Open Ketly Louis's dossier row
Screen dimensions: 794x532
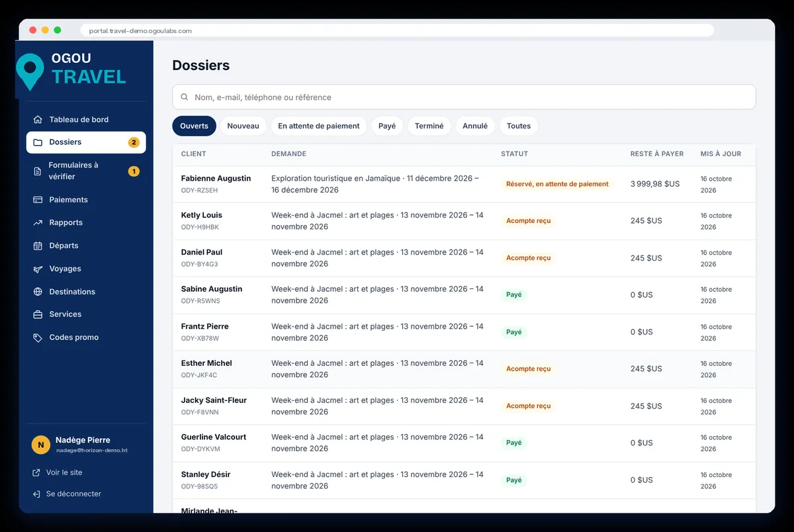[464, 221]
